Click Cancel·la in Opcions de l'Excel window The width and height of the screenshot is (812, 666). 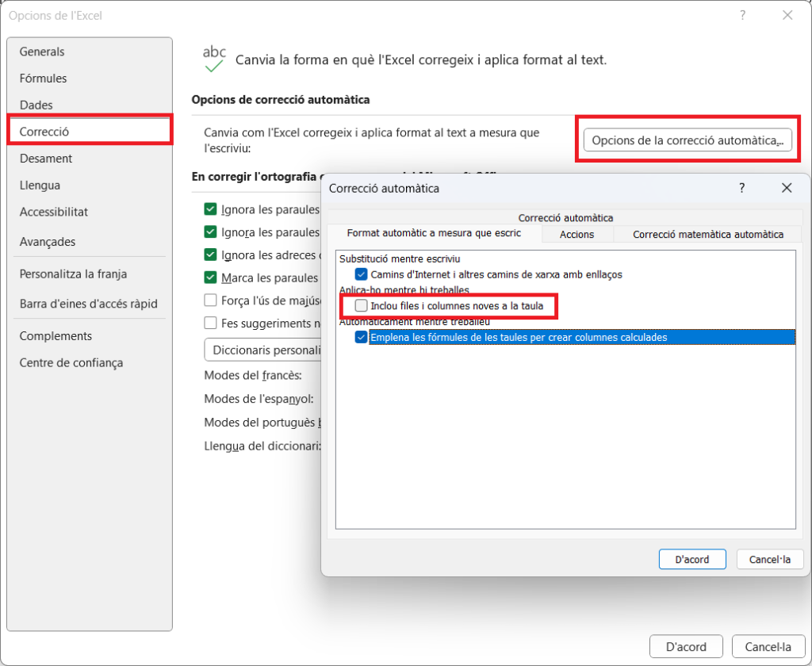768,647
